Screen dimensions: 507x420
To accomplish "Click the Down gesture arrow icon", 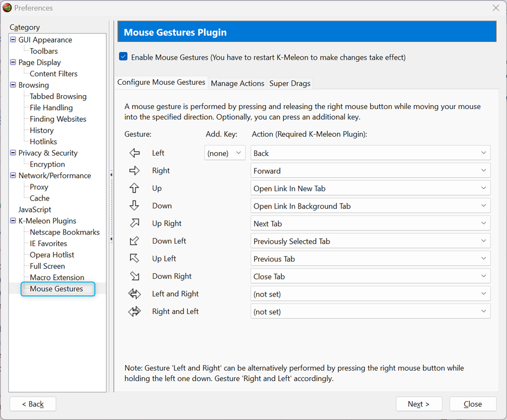I will coord(134,206).
